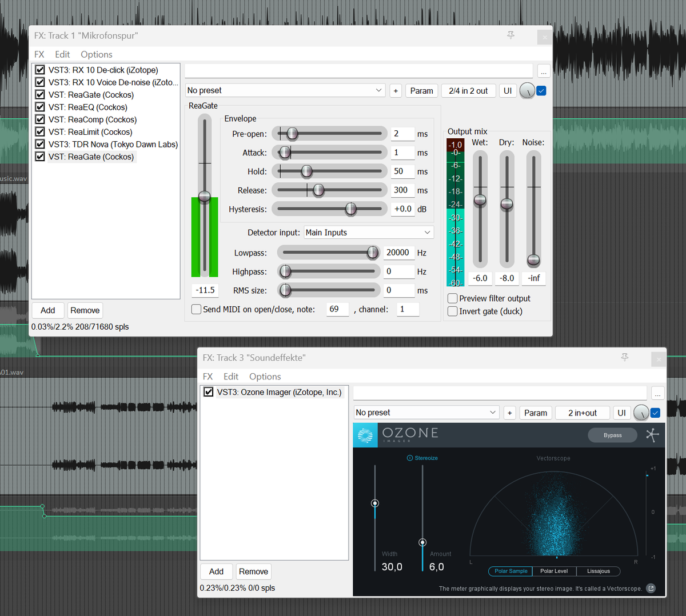Enable Preview filter output checkbox
This screenshot has height=616, width=686.
point(452,298)
